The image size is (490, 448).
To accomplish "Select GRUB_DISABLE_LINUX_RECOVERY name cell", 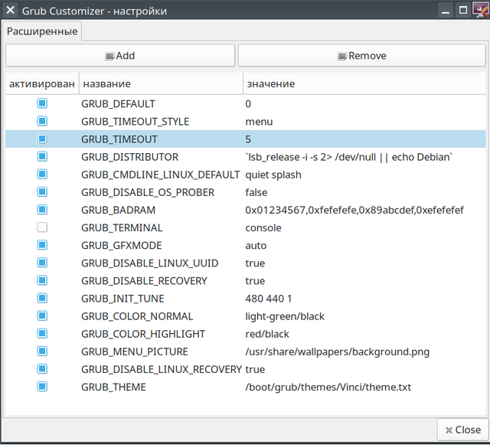I will click(162, 370).
